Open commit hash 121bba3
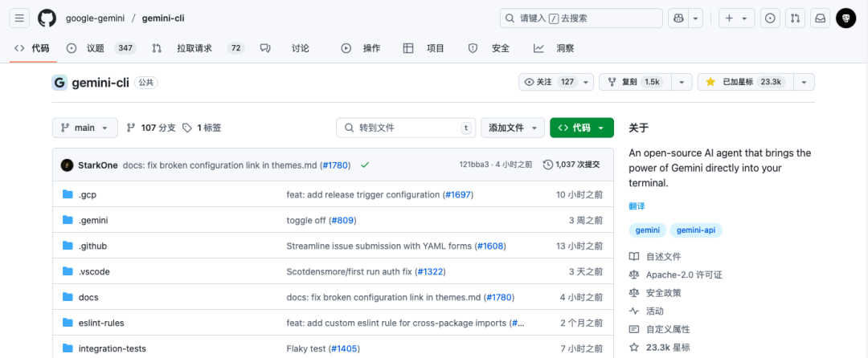Viewport: 868px width, 358px height. (474, 165)
